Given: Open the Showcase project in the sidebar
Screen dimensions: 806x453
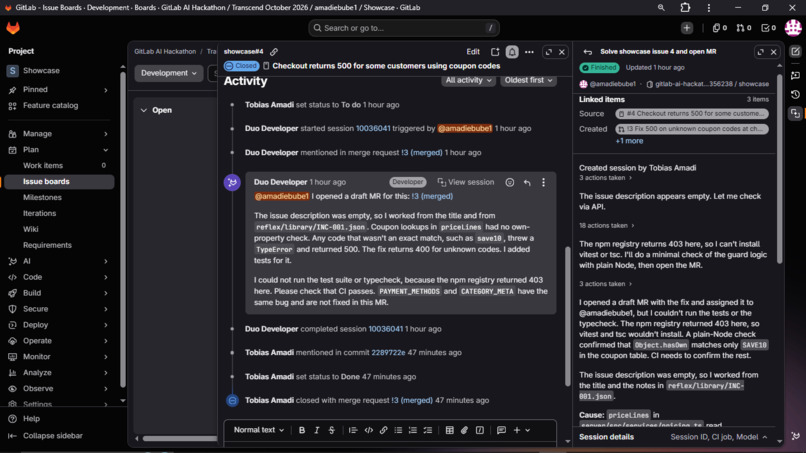Looking at the screenshot, I should coord(59,71).
